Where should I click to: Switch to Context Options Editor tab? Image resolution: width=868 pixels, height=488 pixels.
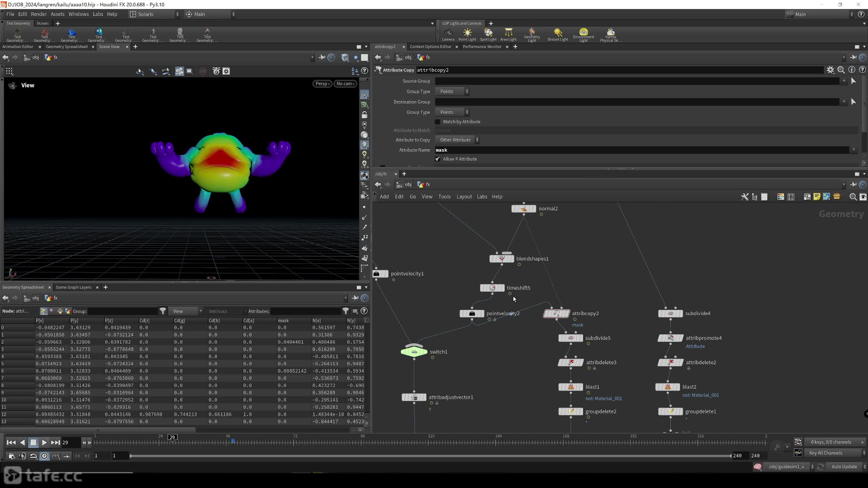click(x=430, y=47)
